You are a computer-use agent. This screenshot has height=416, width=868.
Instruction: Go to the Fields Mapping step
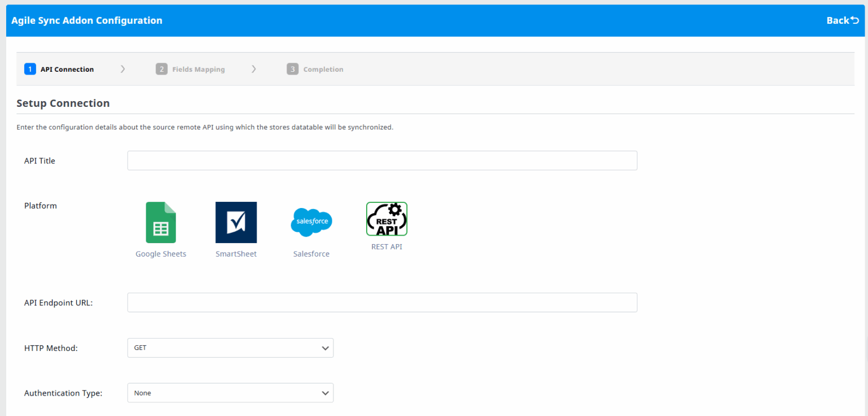(x=198, y=70)
